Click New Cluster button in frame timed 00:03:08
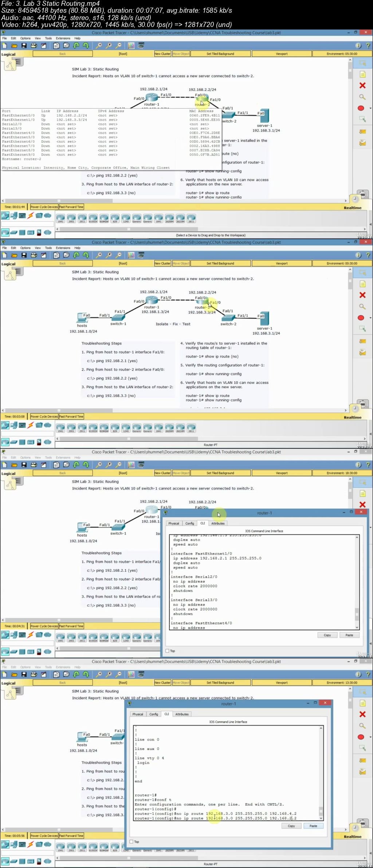Viewport: 373px width, 868px height. tap(162, 264)
